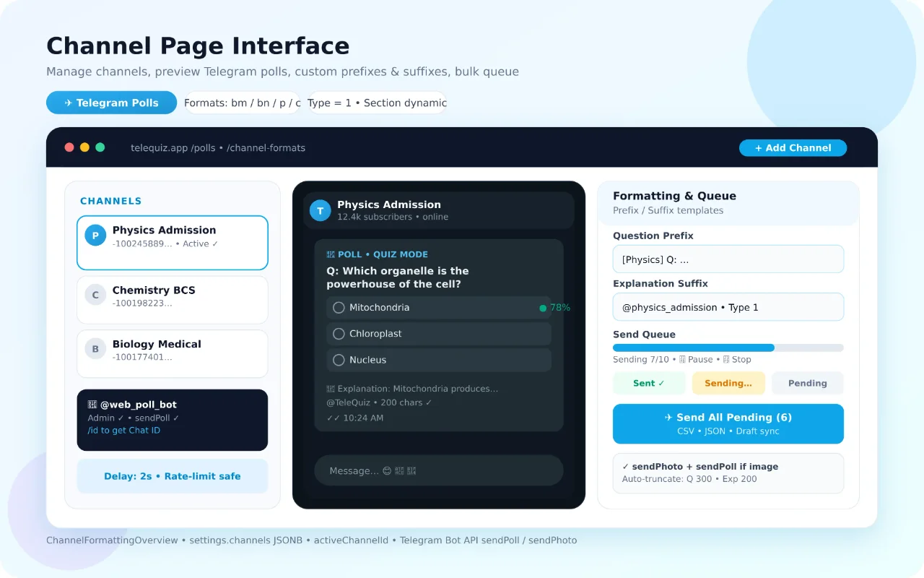
Task: Click the Send Queue progress bar
Action: tap(728, 348)
